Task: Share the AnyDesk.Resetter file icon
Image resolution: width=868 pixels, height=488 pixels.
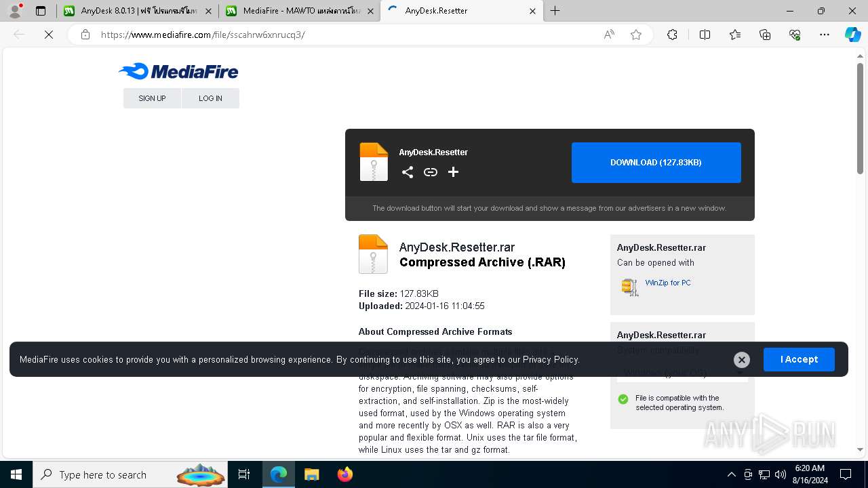Action: (408, 172)
